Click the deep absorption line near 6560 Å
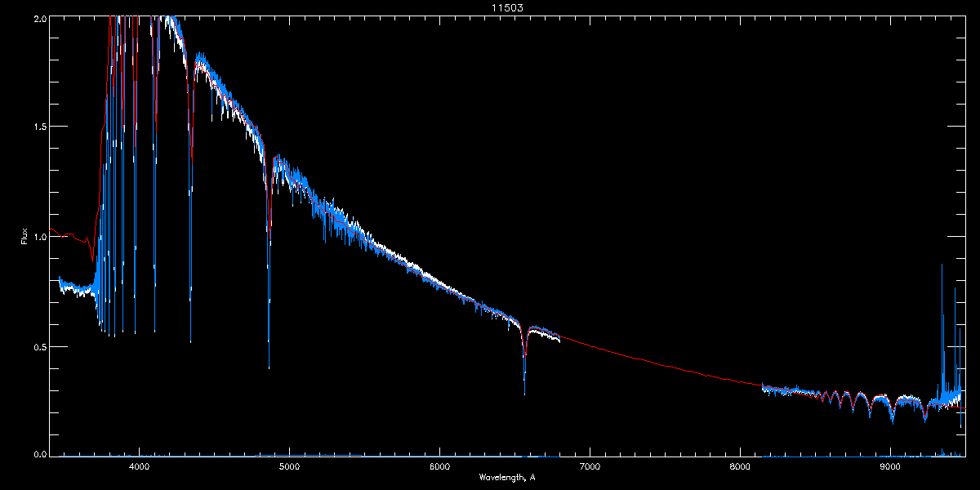Viewport: 980px width, 490px height. pyautogui.click(x=524, y=359)
